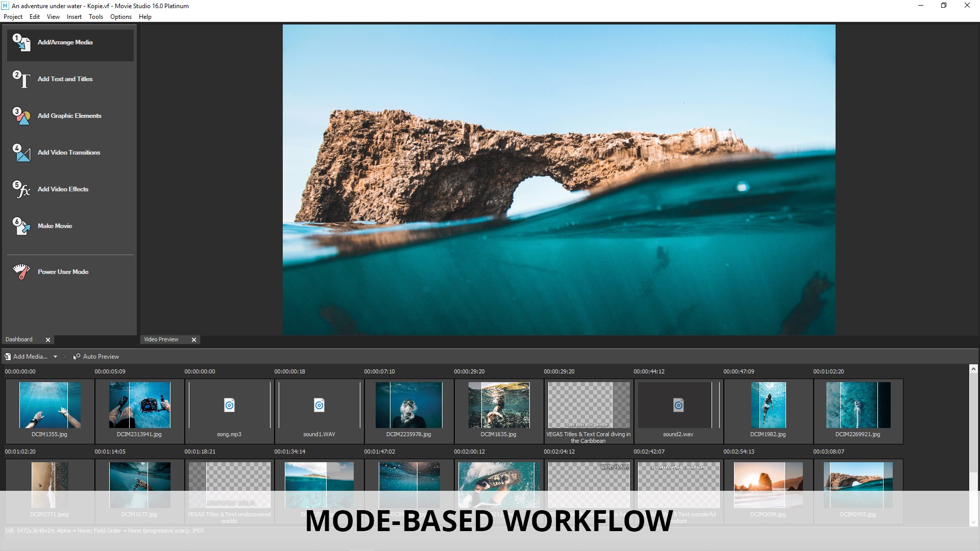Switch to Add Video Transitions mode
The width and height of the screenshot is (980, 551).
coord(68,153)
